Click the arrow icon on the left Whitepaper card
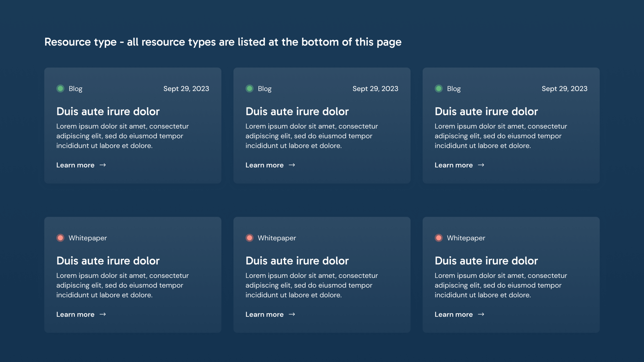This screenshot has width=644, height=362. pos(103,314)
